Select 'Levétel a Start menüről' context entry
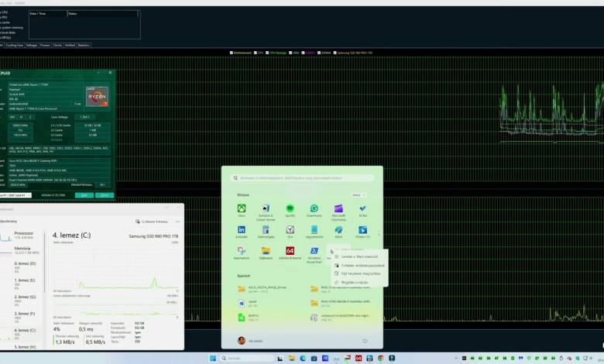Viewport: 604px width, 364px height. coord(359,256)
